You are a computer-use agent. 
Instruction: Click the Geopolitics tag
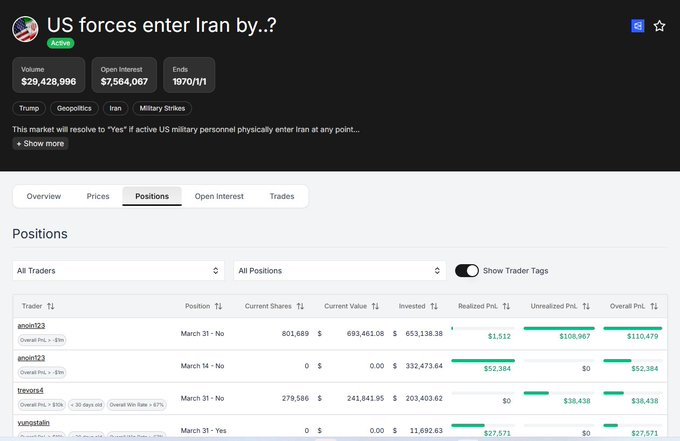[x=74, y=108]
